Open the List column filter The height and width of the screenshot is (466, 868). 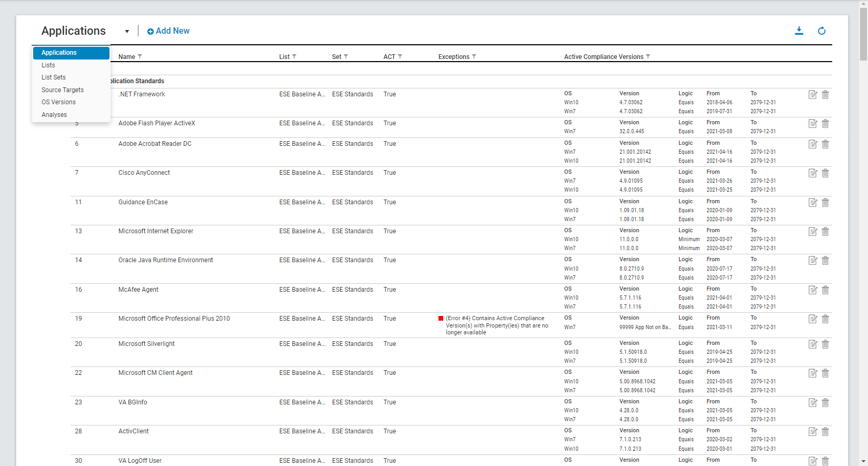coord(294,57)
